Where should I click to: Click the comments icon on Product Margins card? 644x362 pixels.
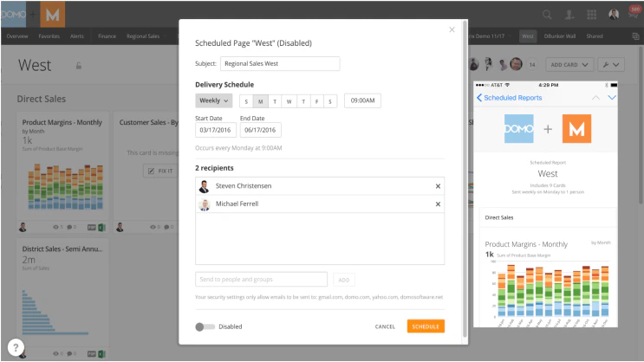click(x=71, y=227)
